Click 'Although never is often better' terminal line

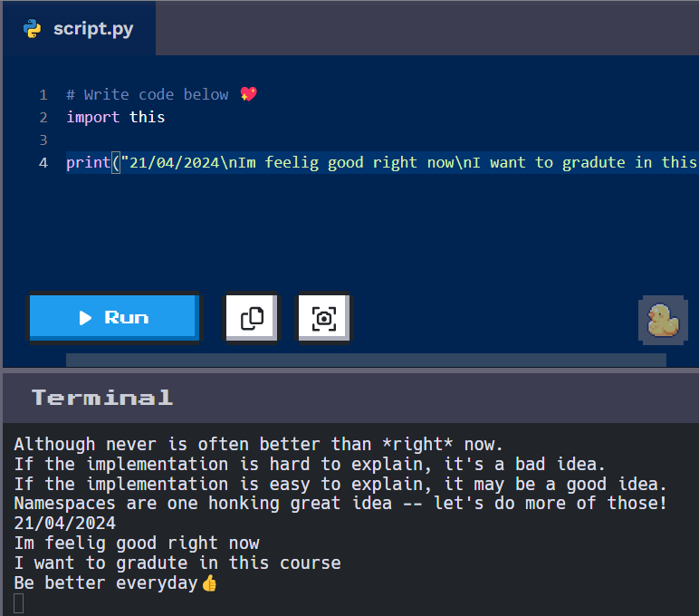[x=259, y=444]
